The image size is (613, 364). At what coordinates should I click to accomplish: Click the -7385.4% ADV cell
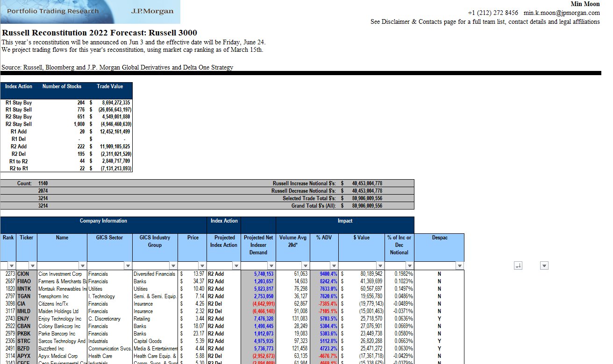(324, 304)
